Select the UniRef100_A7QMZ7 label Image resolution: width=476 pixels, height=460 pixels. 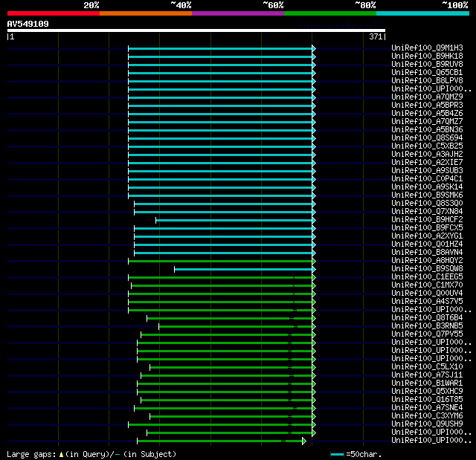tap(427, 122)
